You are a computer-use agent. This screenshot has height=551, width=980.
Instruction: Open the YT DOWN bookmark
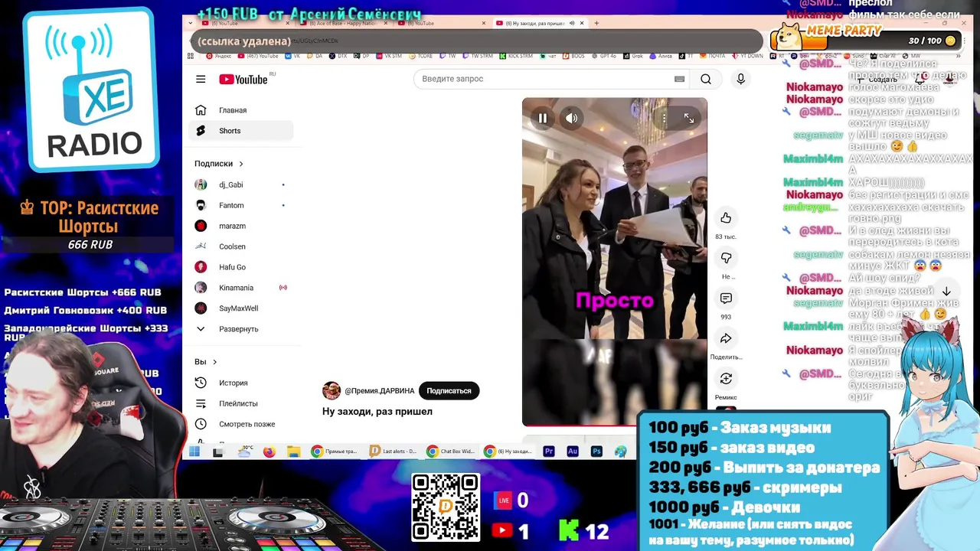747,56
